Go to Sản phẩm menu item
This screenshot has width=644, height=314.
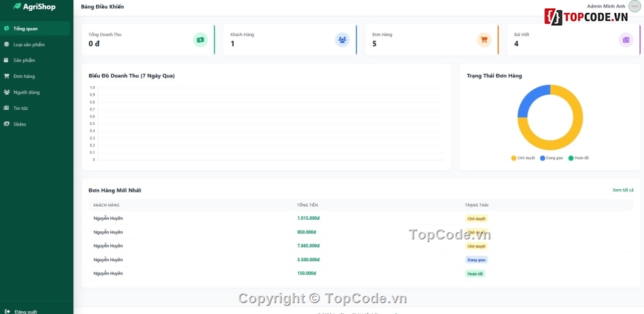coord(35,60)
